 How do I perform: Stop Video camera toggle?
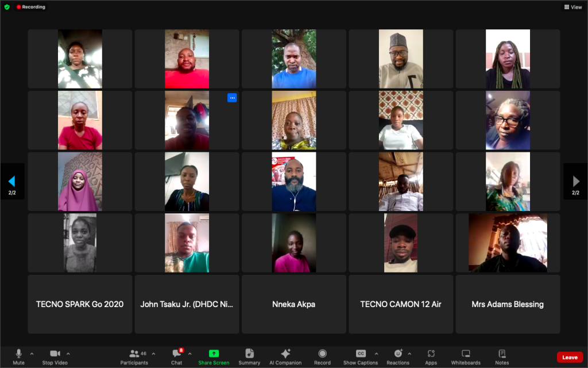click(55, 356)
